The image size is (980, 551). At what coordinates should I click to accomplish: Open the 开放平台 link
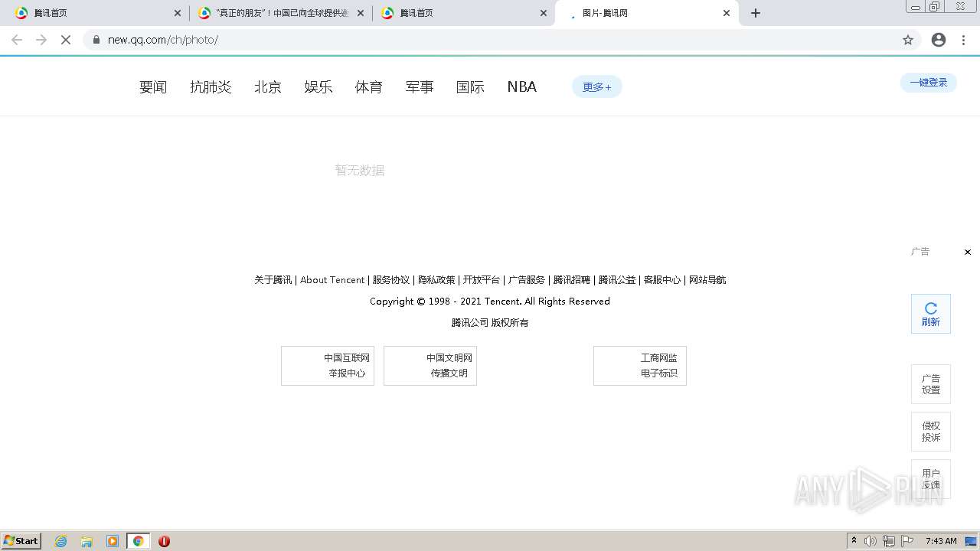point(482,280)
